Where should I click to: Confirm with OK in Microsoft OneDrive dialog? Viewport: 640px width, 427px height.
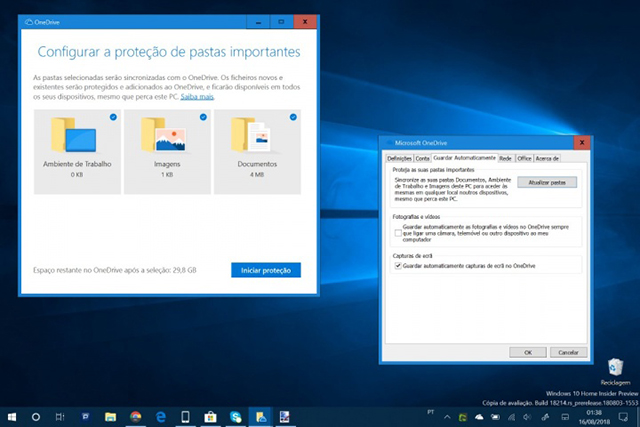[528, 352]
